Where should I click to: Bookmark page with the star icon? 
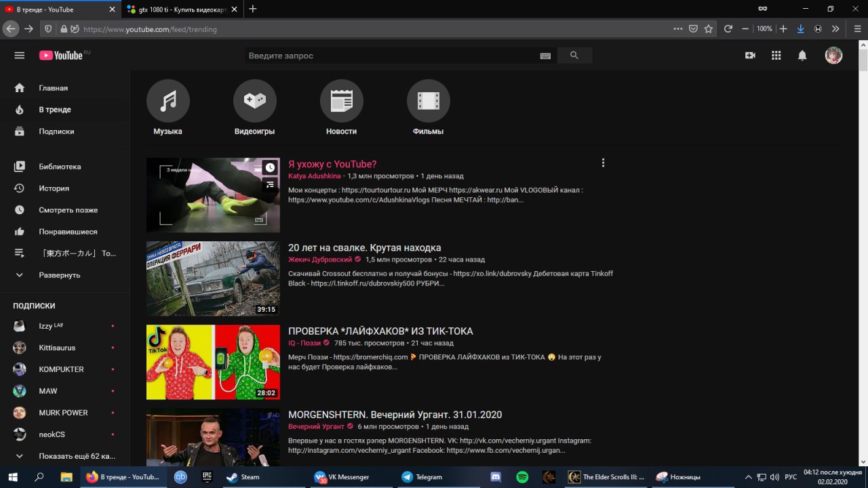coord(709,29)
